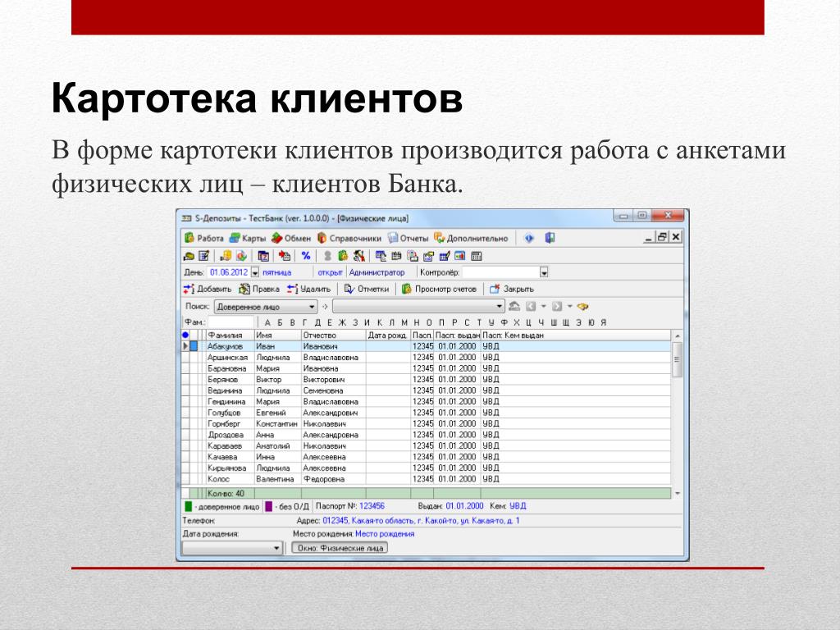Open the Работа menu
Image resolution: width=840 pixels, height=630 pixels.
204,239
